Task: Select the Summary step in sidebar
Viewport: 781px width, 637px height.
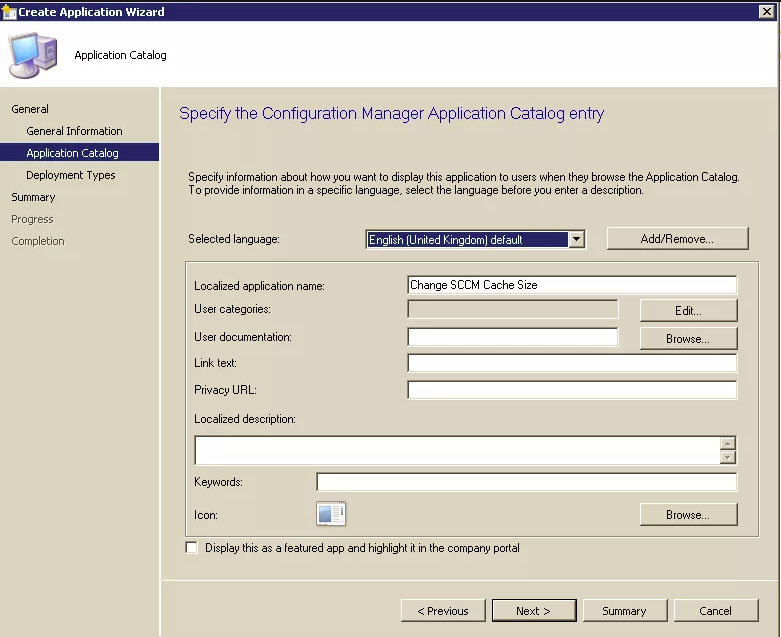Action: pyautogui.click(x=33, y=197)
